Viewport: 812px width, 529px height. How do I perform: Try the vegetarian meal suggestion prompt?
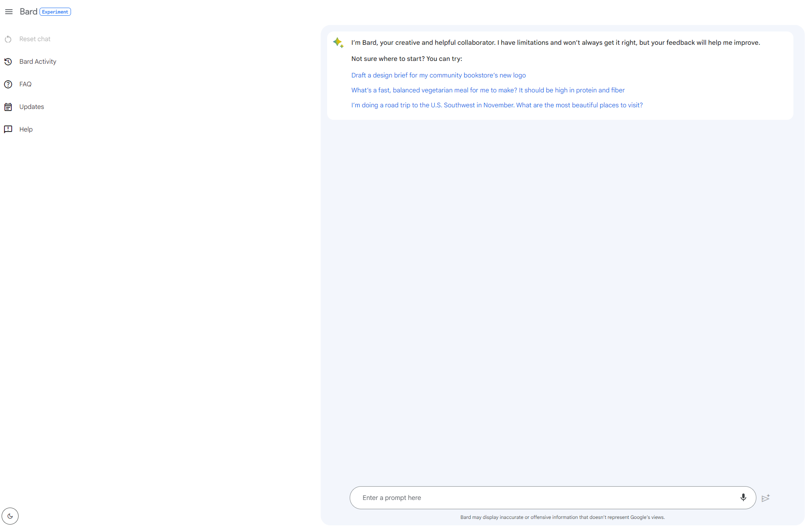pyautogui.click(x=487, y=90)
